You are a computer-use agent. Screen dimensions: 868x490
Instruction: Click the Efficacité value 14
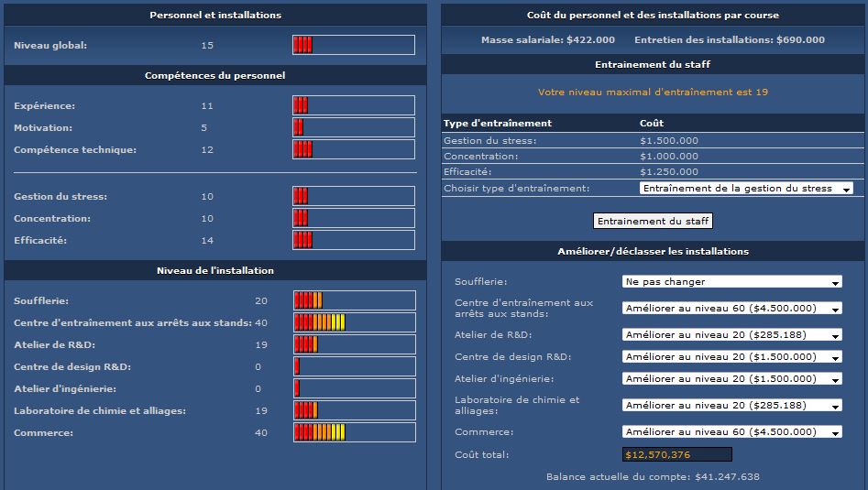click(x=207, y=241)
